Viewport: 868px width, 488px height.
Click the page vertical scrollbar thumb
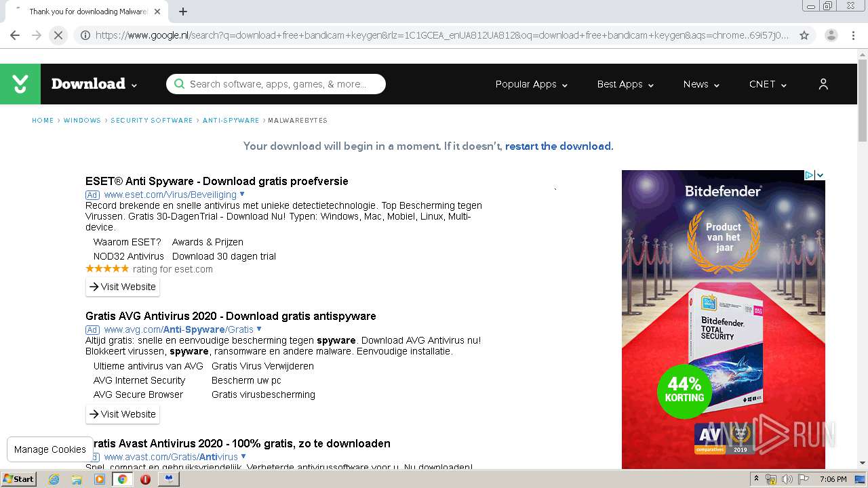863,101
